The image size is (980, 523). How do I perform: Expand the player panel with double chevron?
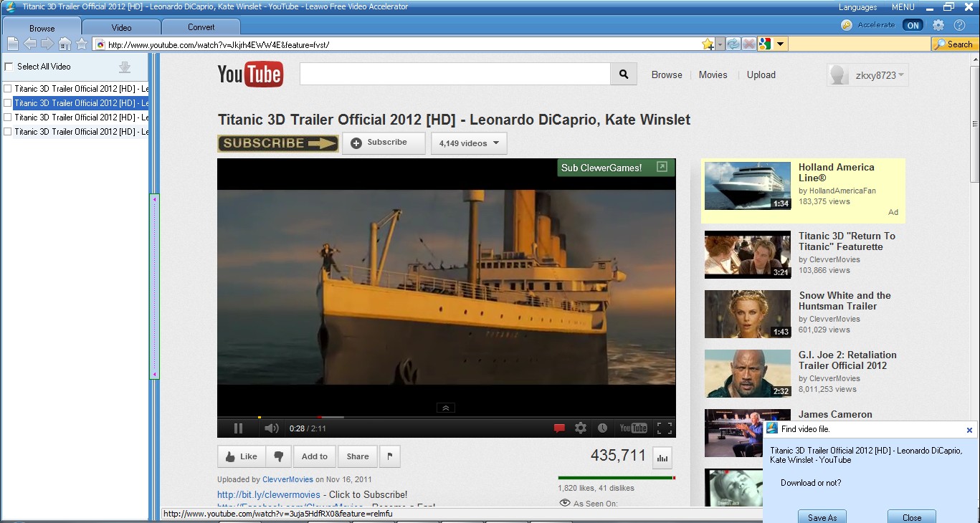click(445, 408)
